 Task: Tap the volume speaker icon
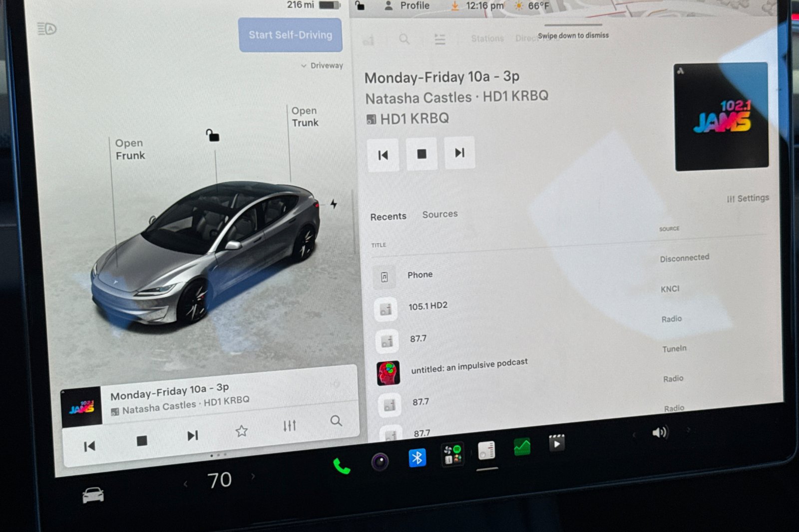660,432
